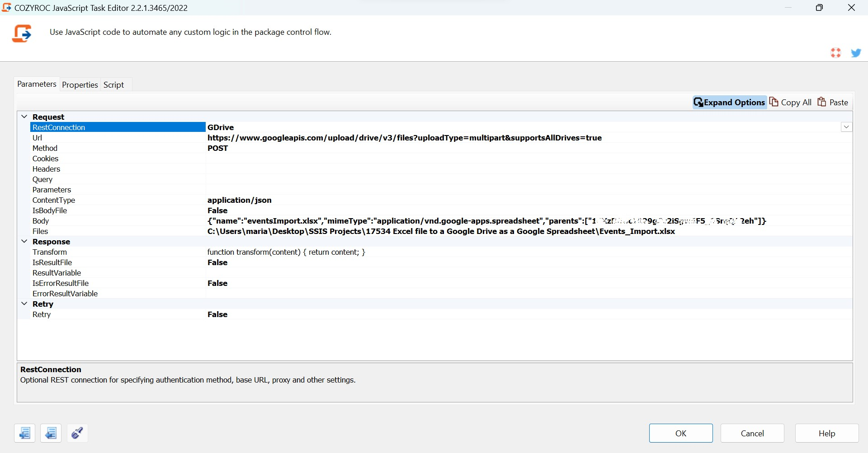Click the Retry False value

(x=217, y=314)
